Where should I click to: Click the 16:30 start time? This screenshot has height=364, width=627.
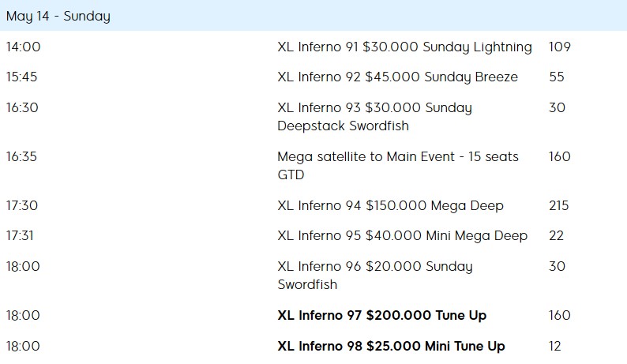[x=22, y=107]
